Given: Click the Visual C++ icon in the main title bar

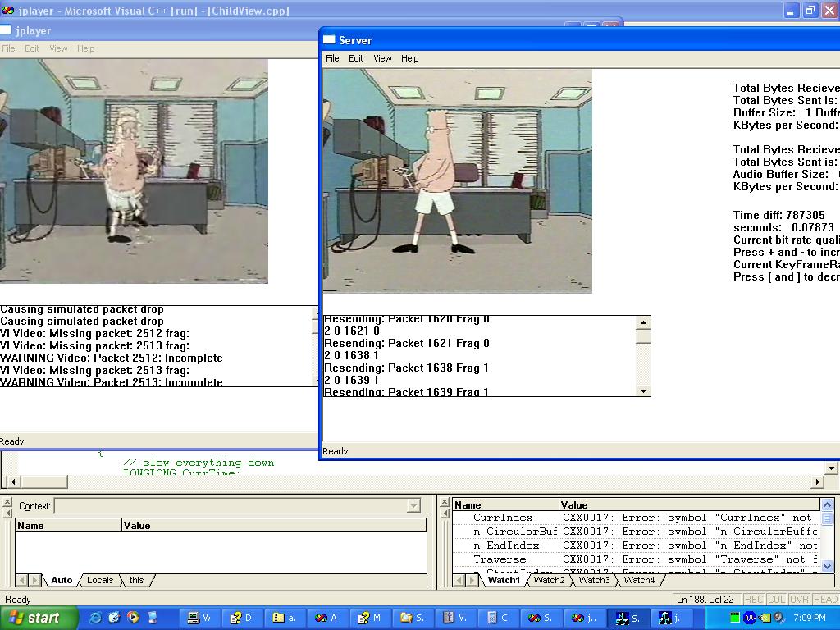Looking at the screenshot, I should tap(7, 11).
